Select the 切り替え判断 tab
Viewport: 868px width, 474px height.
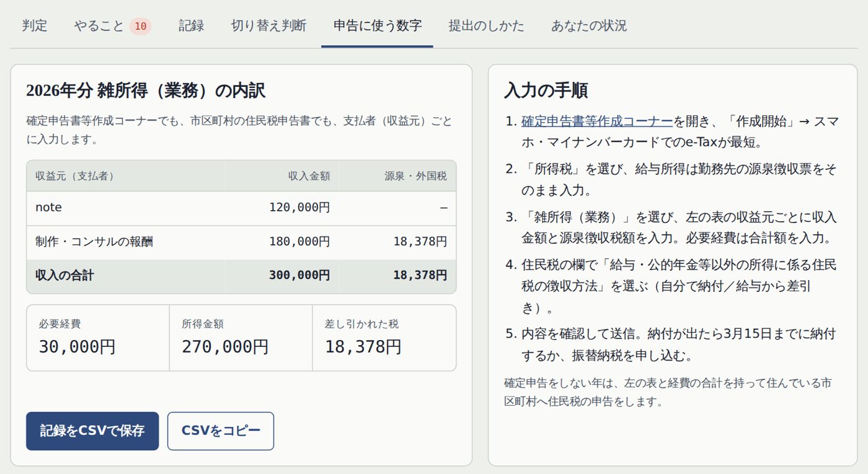268,26
